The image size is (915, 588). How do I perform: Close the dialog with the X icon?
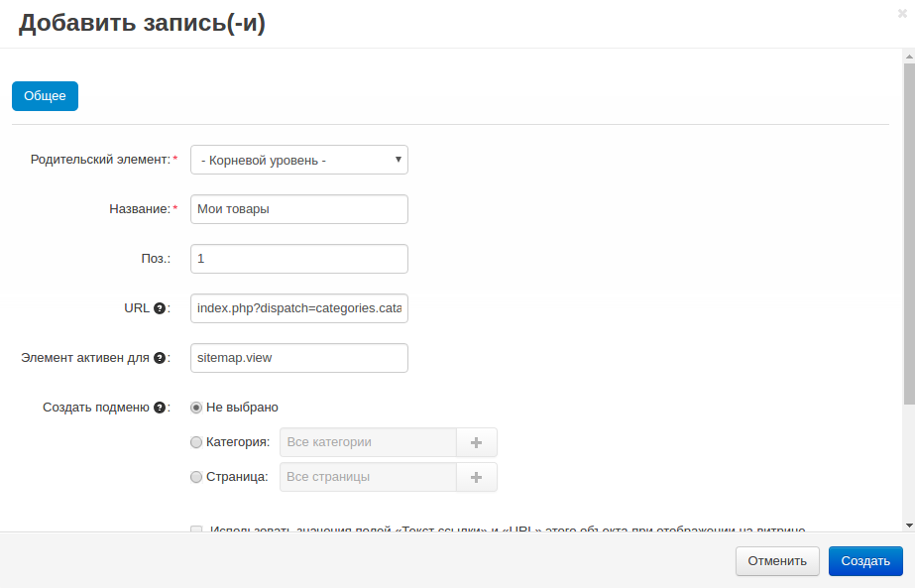(x=901, y=14)
